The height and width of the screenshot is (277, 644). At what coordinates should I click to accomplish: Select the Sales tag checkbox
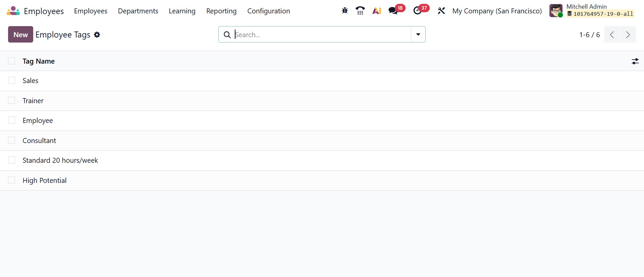coord(12,80)
